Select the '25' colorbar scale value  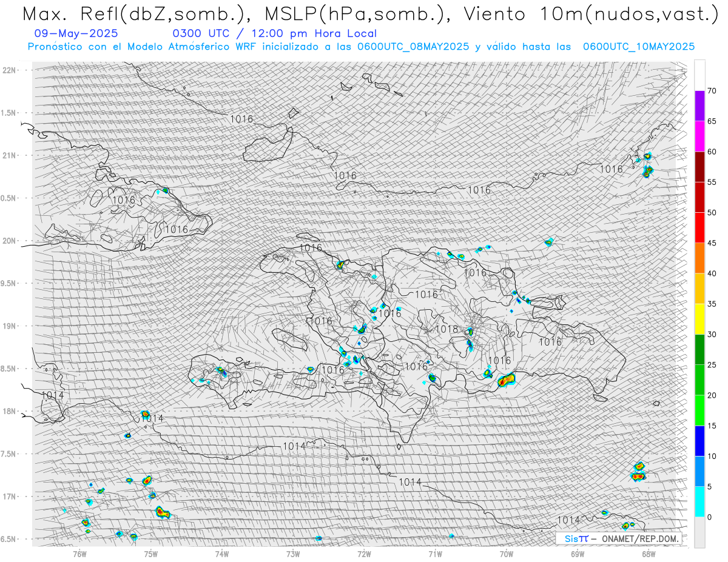712,365
